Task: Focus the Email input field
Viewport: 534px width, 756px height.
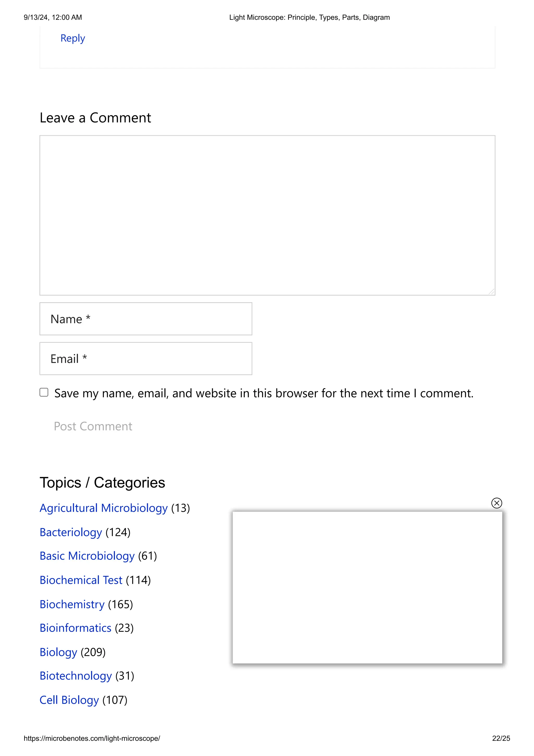Action: coord(146,359)
